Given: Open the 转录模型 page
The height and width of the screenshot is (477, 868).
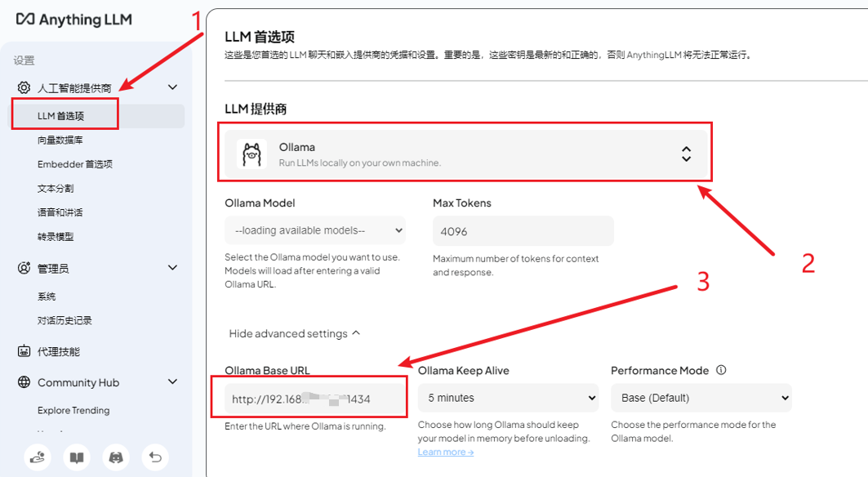Looking at the screenshot, I should pyautogui.click(x=56, y=237).
